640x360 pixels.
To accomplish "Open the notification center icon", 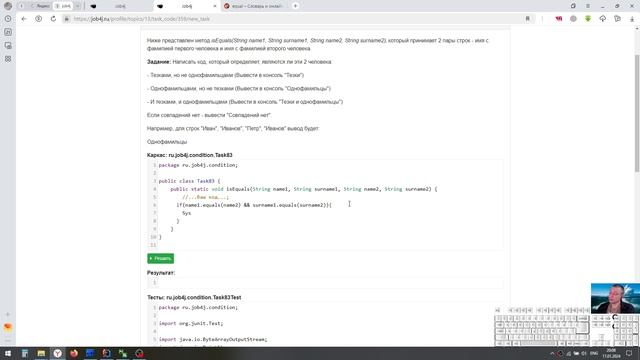I will (629, 353).
